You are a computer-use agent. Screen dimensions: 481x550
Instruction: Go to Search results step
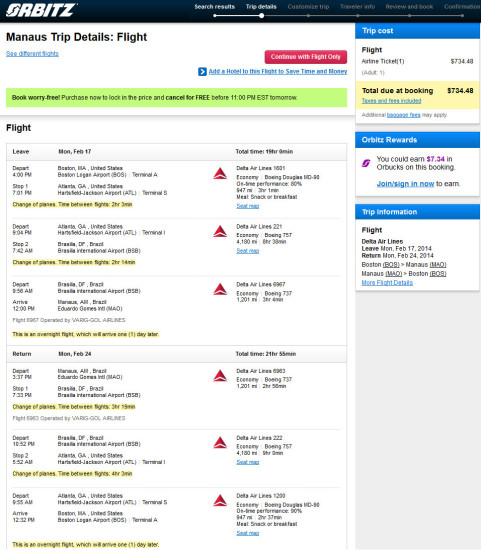(215, 7)
